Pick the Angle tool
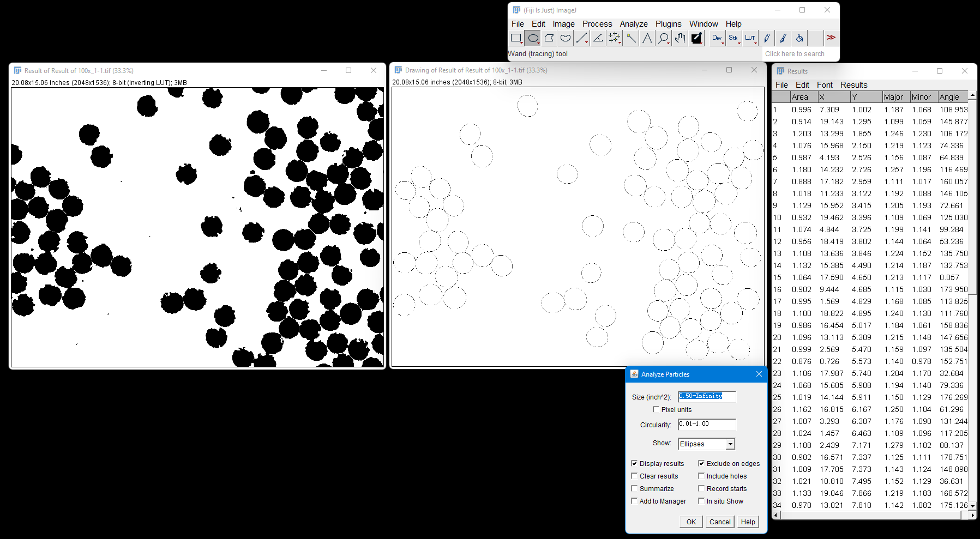The image size is (980, 539). coord(598,38)
